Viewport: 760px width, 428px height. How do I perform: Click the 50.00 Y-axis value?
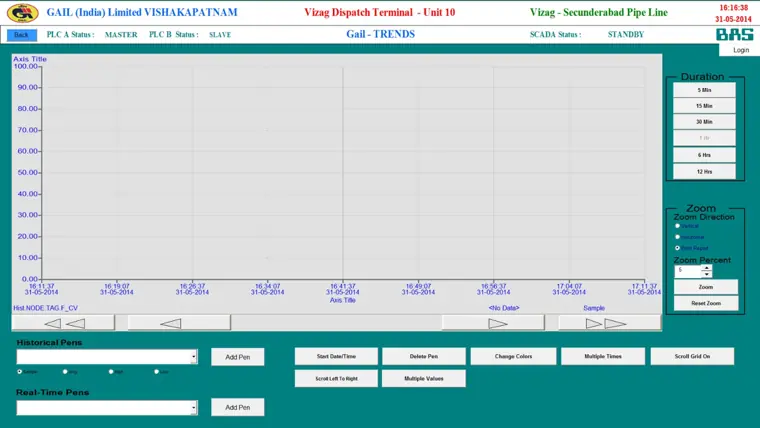(x=28, y=173)
